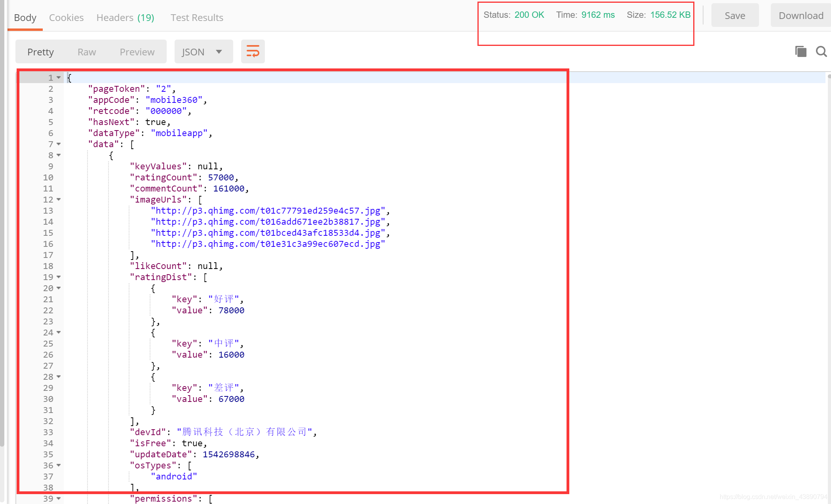Click the value 67000 for 差评

click(231, 399)
